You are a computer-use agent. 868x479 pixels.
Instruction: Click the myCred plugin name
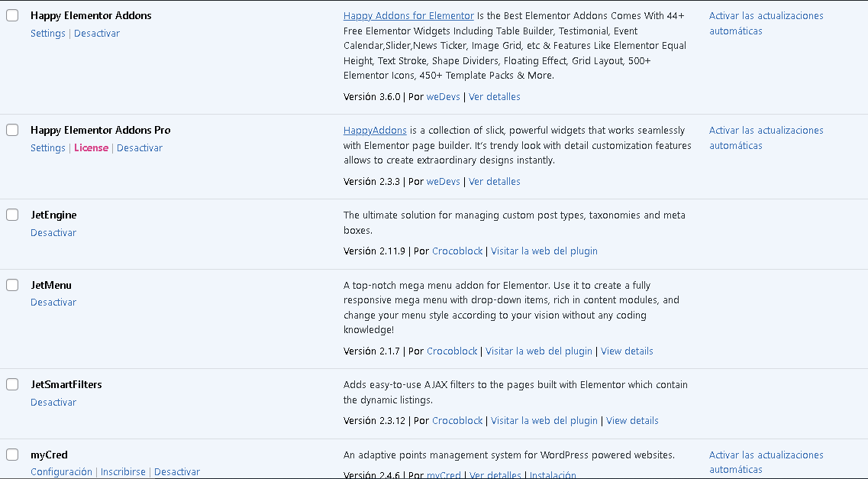pyautogui.click(x=49, y=455)
